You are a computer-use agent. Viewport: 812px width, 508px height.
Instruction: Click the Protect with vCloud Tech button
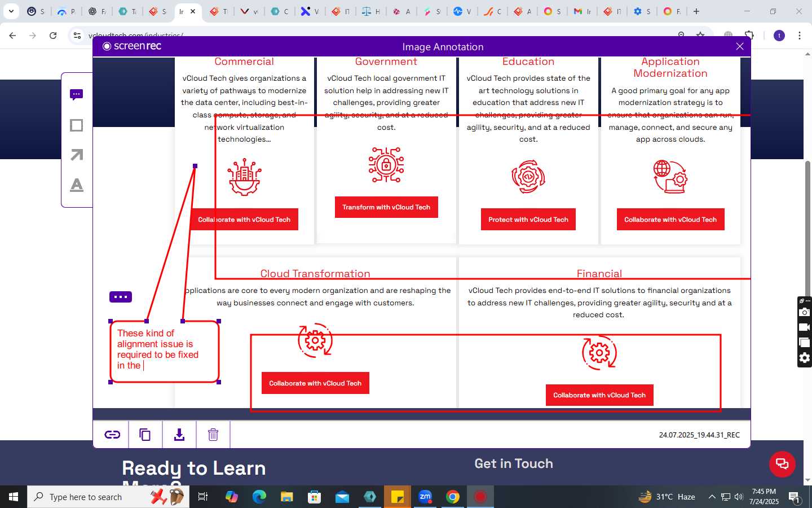pyautogui.click(x=528, y=220)
